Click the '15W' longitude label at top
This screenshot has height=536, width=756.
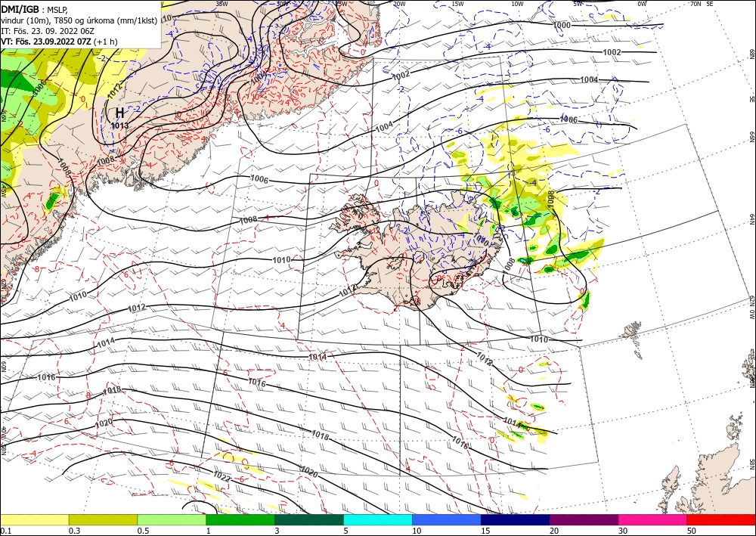[457, 3]
